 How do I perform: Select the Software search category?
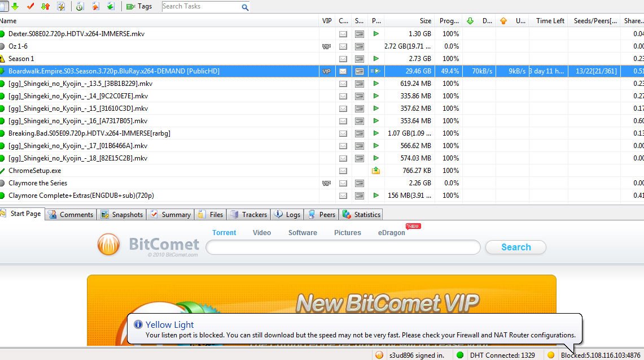point(303,232)
